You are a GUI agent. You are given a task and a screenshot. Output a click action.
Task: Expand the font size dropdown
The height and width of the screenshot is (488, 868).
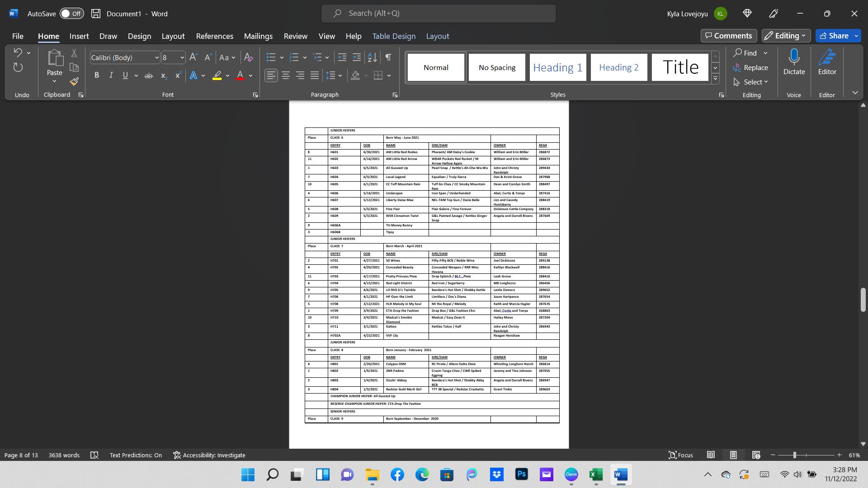[x=182, y=58]
